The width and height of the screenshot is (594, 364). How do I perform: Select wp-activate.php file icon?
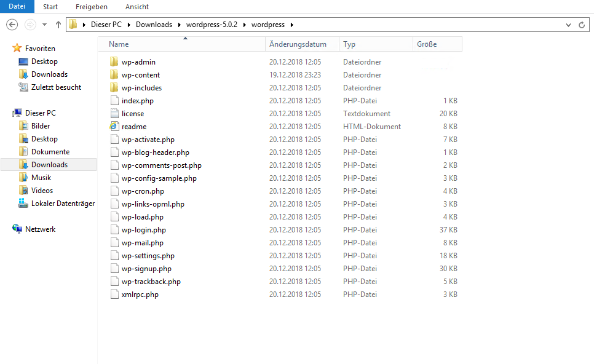tap(114, 139)
